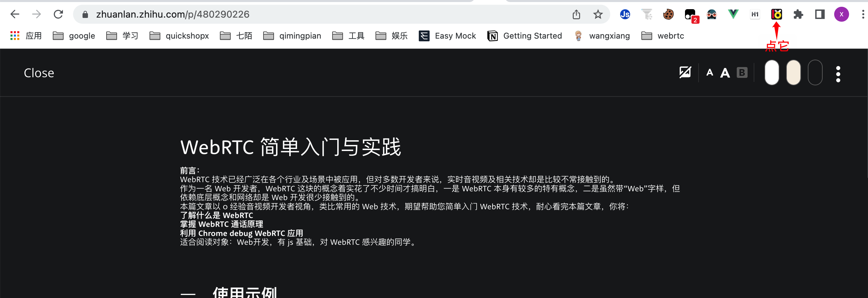
Task: Open the 娱乐 bookmarks folder
Action: (x=392, y=36)
